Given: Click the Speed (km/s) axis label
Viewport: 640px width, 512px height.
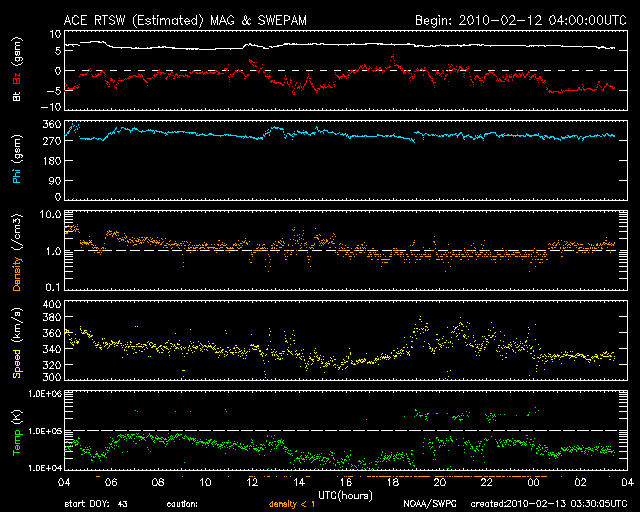Looking at the screenshot, I should click(x=17, y=340).
